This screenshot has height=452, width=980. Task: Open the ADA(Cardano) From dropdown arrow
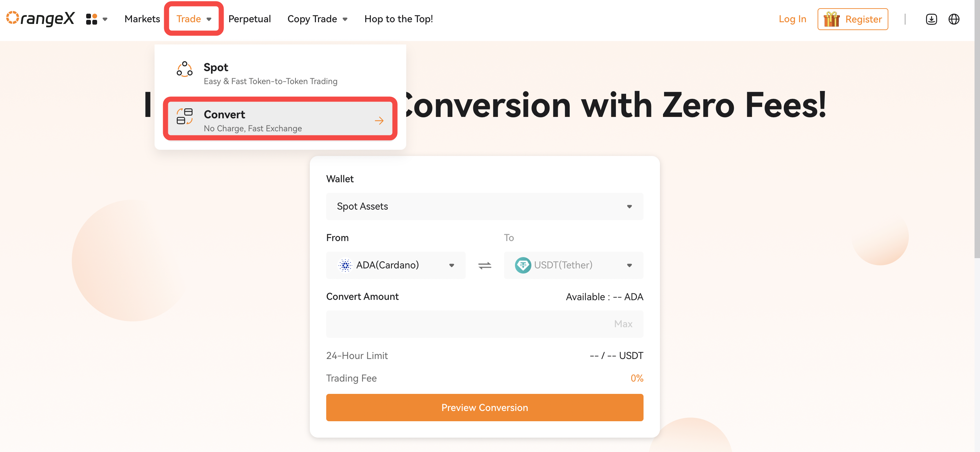(452, 266)
